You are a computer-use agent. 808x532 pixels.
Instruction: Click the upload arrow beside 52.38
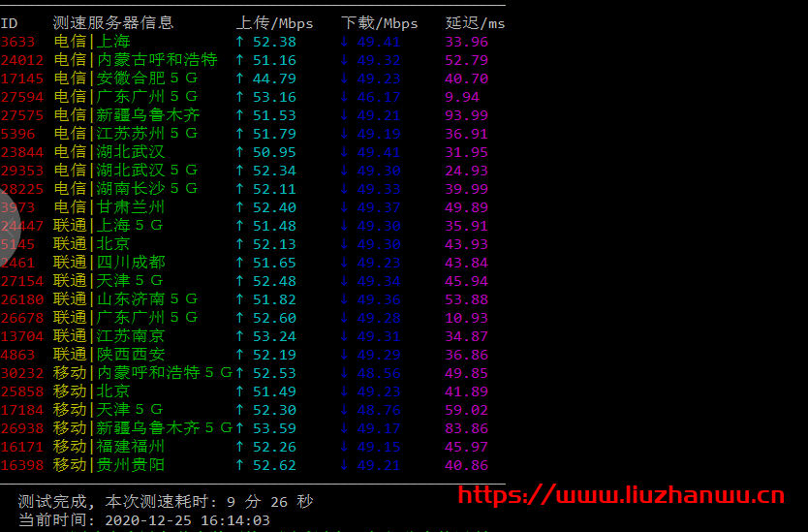[239, 42]
